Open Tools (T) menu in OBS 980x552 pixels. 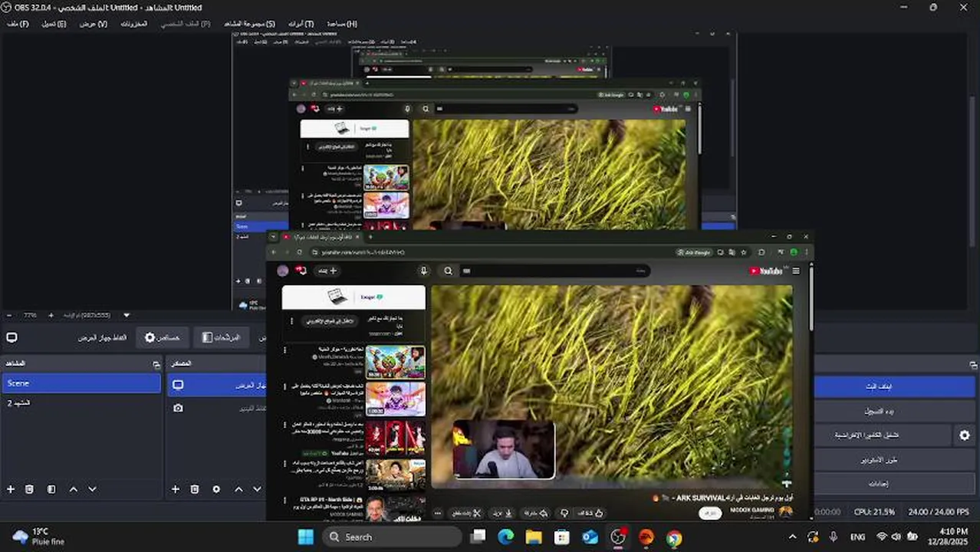[x=301, y=24]
